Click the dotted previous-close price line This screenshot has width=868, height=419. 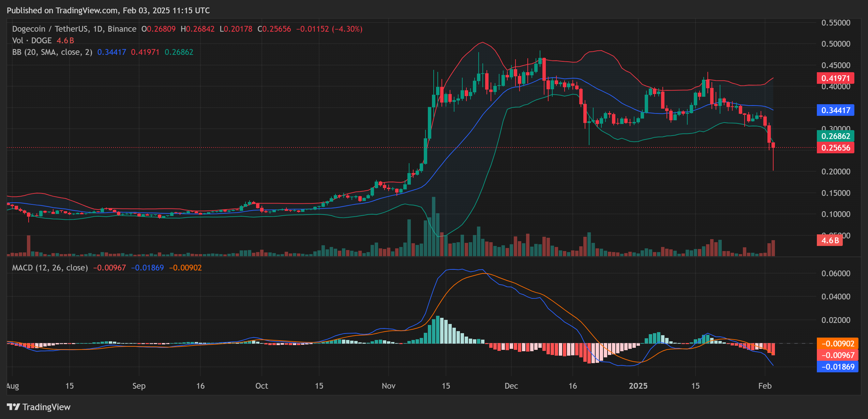point(239,148)
